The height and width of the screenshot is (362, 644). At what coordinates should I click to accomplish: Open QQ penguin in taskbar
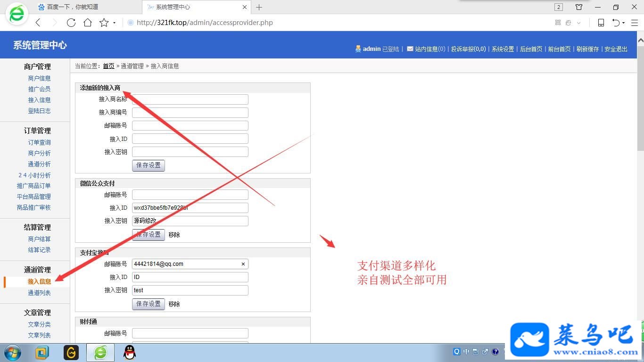tap(129, 353)
